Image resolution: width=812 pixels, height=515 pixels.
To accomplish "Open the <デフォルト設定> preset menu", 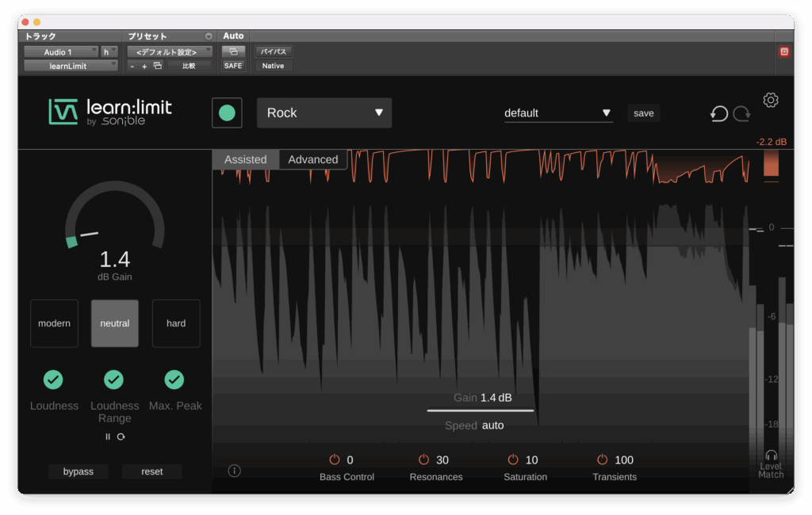I will (x=170, y=51).
